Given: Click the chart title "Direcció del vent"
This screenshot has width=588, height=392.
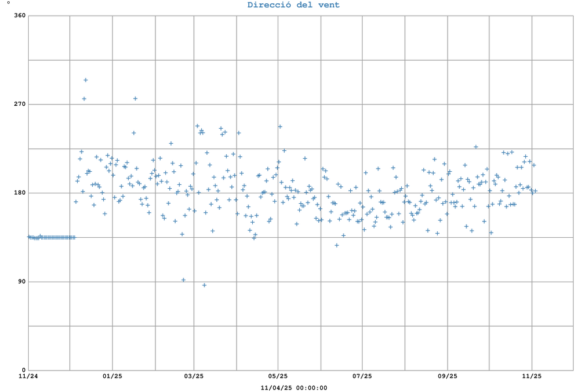Looking at the screenshot, I should [293, 5].
